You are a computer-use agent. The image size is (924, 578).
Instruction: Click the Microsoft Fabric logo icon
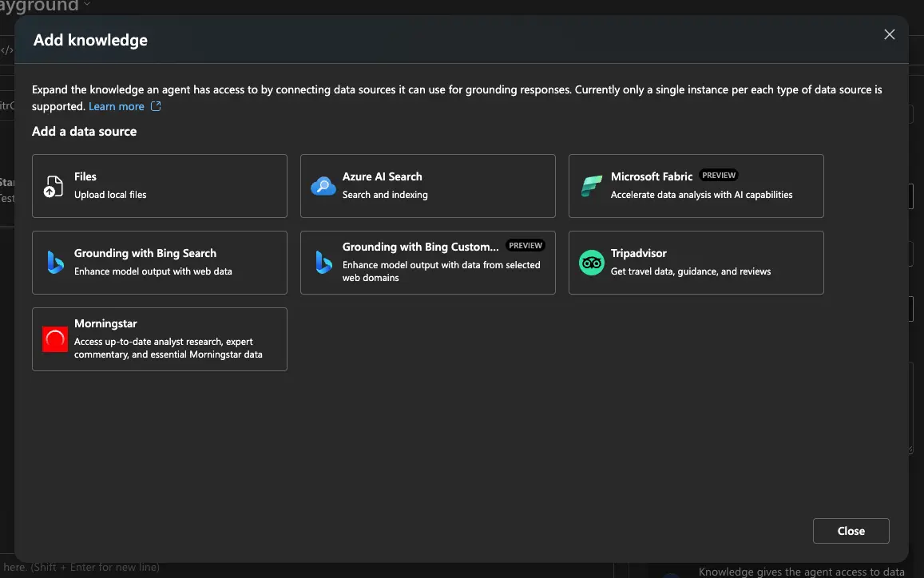click(x=591, y=186)
